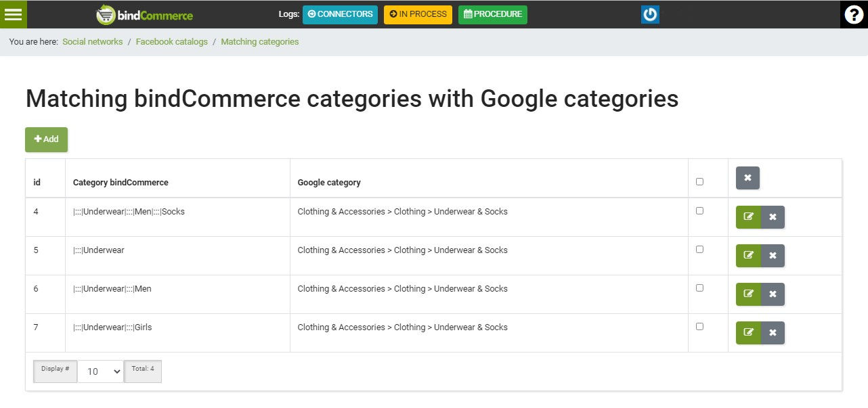Open the Display # rows dropdown
The image size is (868, 408).
pos(100,371)
